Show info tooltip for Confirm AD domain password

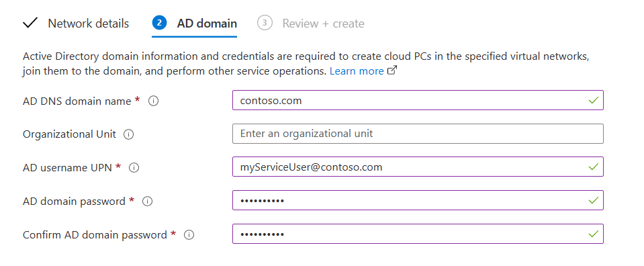tap(189, 235)
